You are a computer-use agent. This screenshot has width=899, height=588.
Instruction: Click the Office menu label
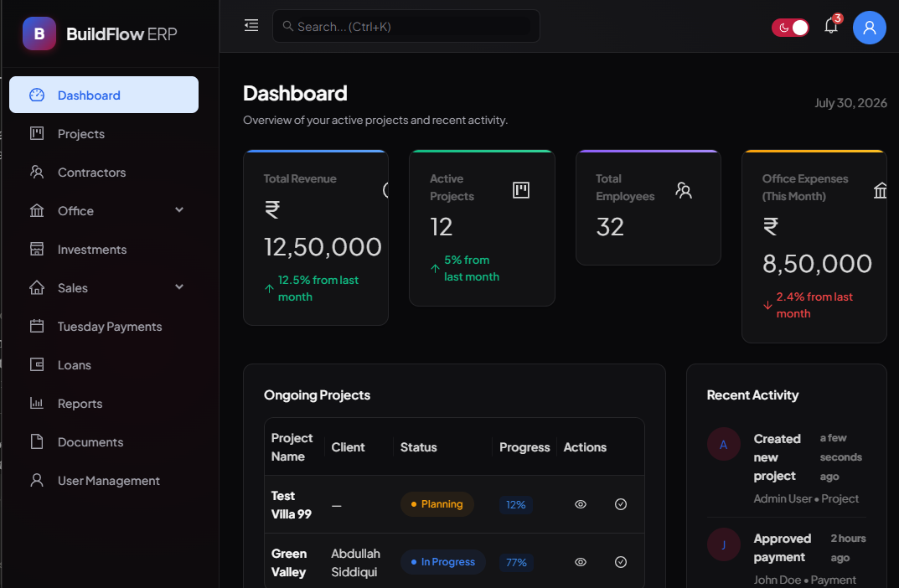75,211
